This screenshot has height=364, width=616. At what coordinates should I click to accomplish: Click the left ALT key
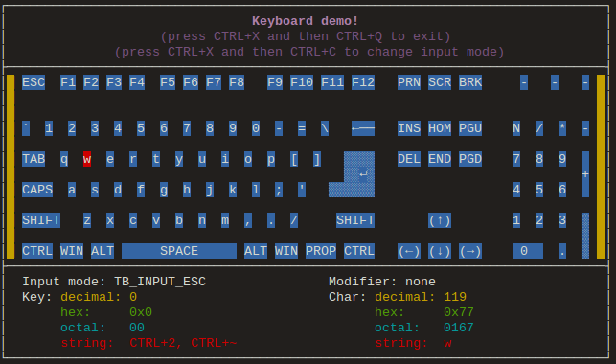pyautogui.click(x=103, y=251)
